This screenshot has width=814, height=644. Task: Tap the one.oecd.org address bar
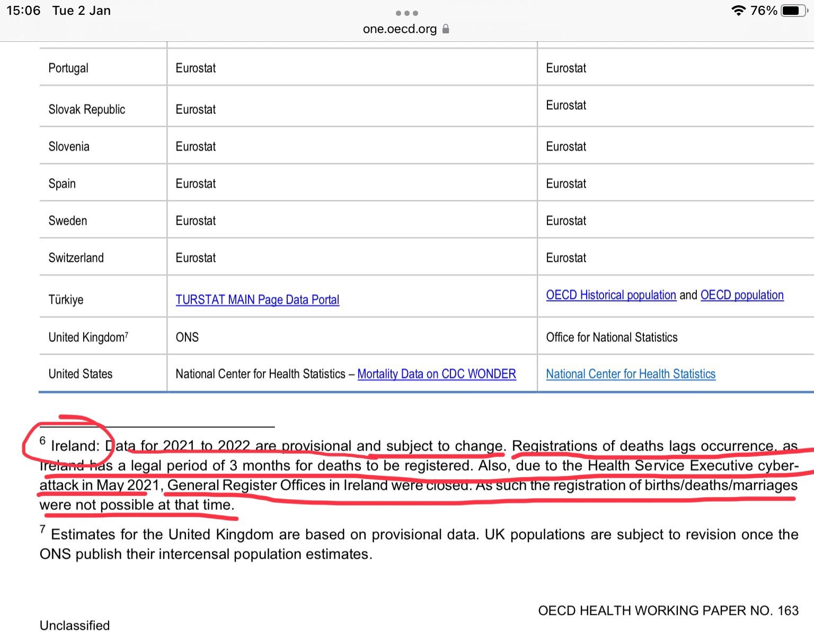point(406,29)
